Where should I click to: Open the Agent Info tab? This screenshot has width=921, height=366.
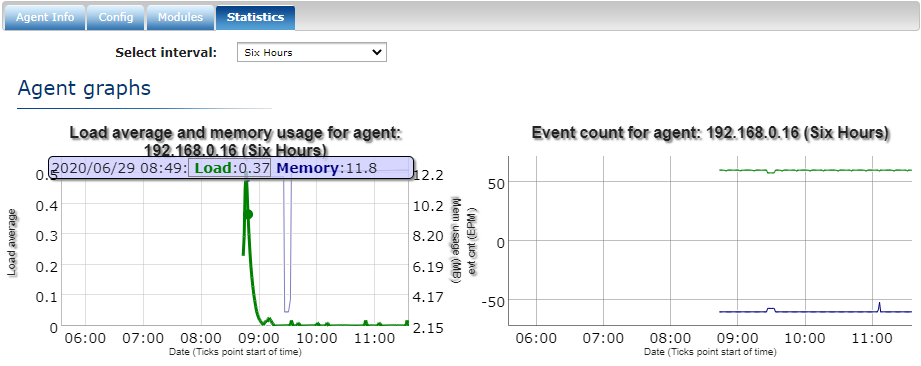(x=45, y=17)
